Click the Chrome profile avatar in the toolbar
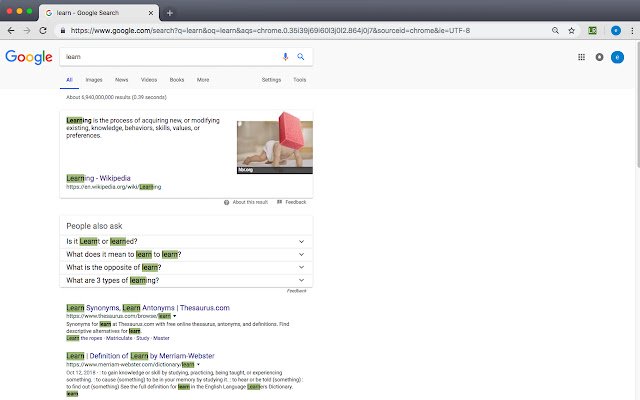The image size is (640, 400). pyautogui.click(x=616, y=31)
